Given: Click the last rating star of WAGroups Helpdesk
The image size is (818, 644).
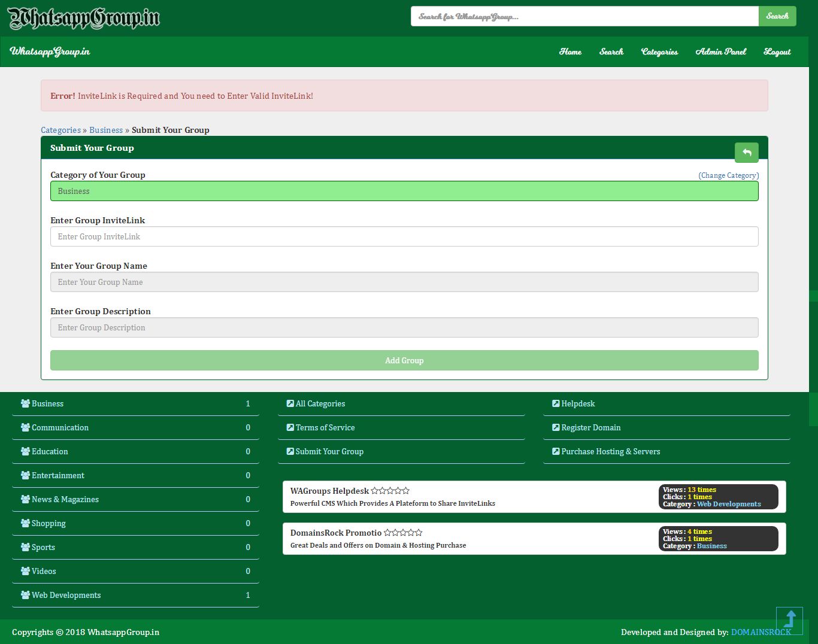Looking at the screenshot, I should [x=406, y=491].
